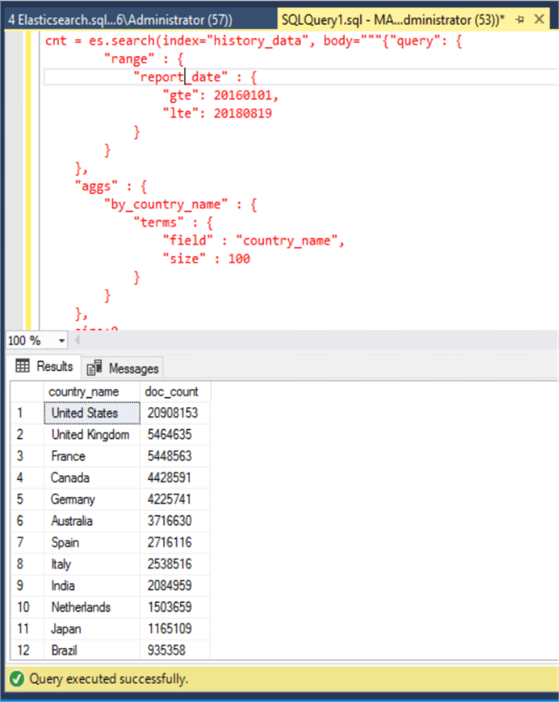Click the "by_country_name" code line
The image size is (559, 702).
(180, 205)
